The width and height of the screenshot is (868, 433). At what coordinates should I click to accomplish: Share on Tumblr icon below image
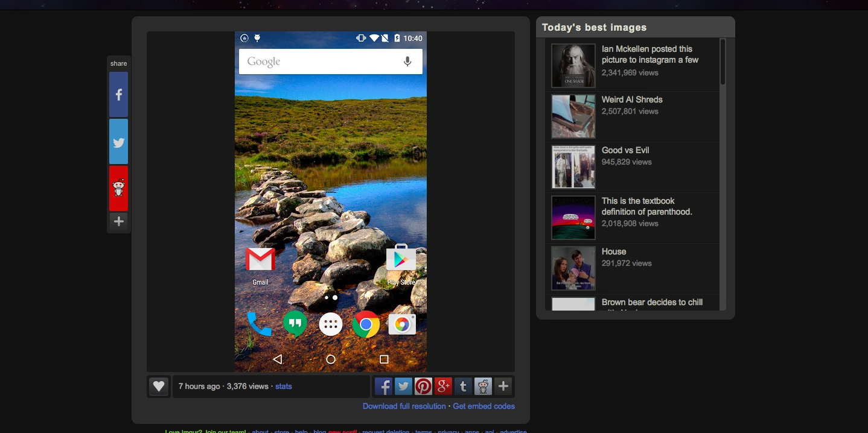[463, 387]
